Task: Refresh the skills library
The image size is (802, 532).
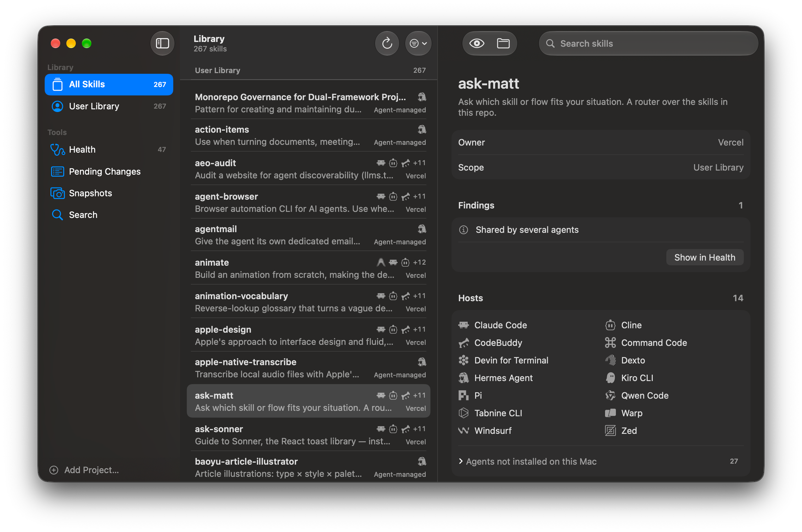Action: click(387, 43)
